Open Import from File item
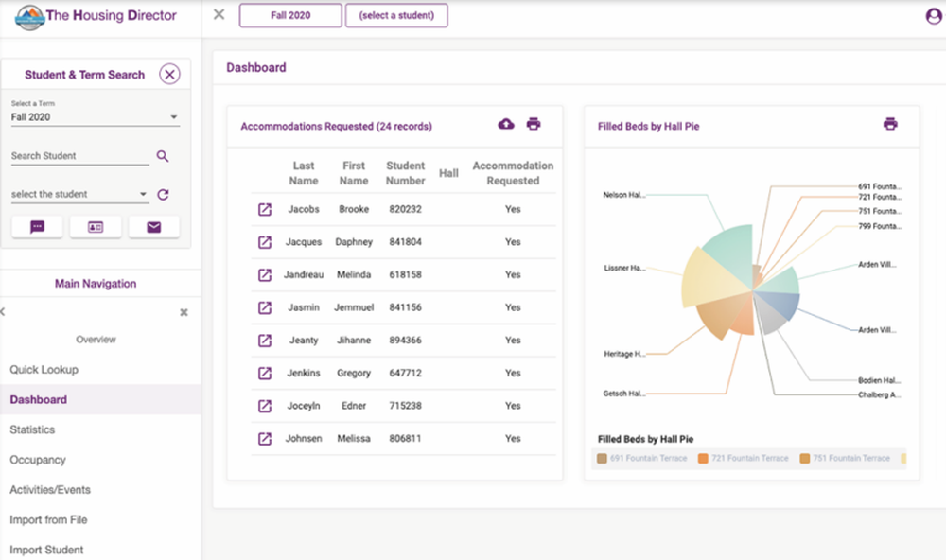 click(x=48, y=520)
